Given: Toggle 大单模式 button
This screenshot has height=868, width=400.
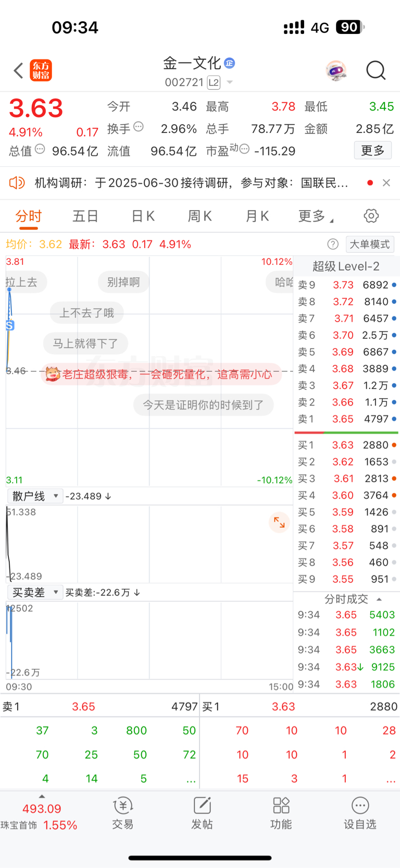Looking at the screenshot, I should [x=369, y=244].
